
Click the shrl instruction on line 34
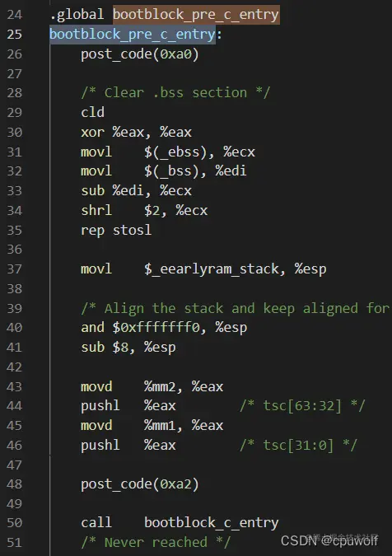point(96,210)
